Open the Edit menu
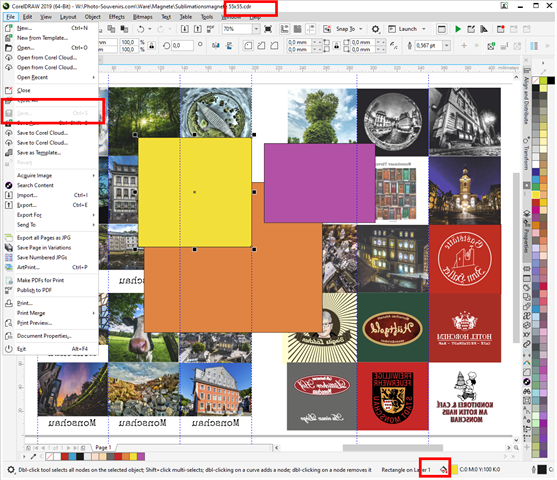This screenshot has width=557, height=480. (x=27, y=17)
